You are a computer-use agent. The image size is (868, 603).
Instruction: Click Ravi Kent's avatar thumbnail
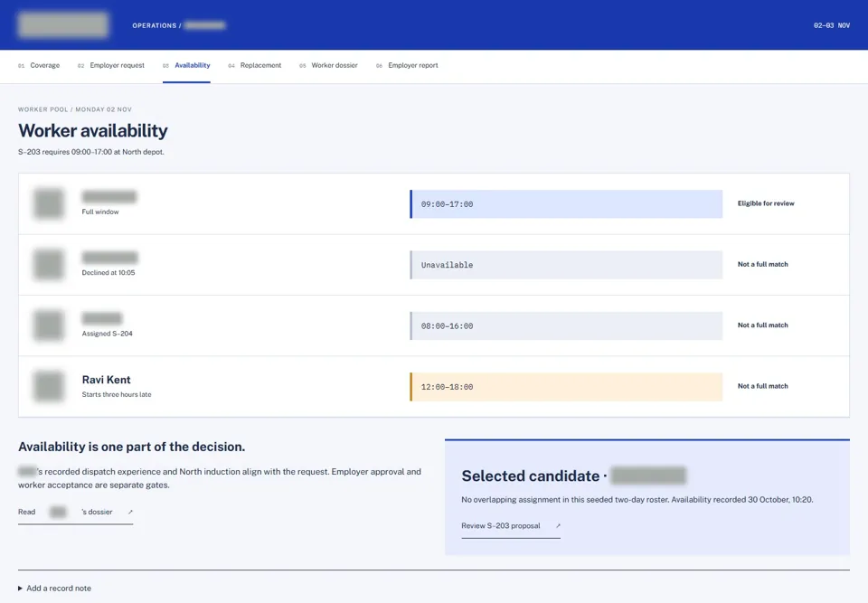(x=49, y=386)
